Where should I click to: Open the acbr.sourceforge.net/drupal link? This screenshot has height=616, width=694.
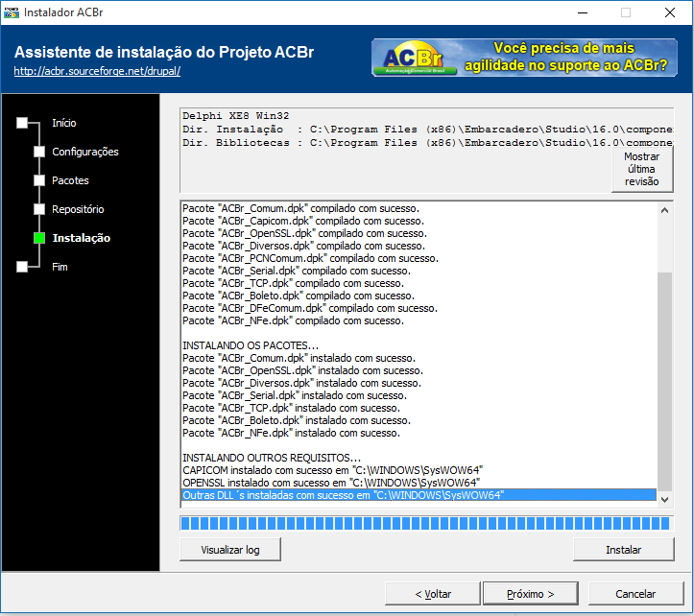point(97,71)
